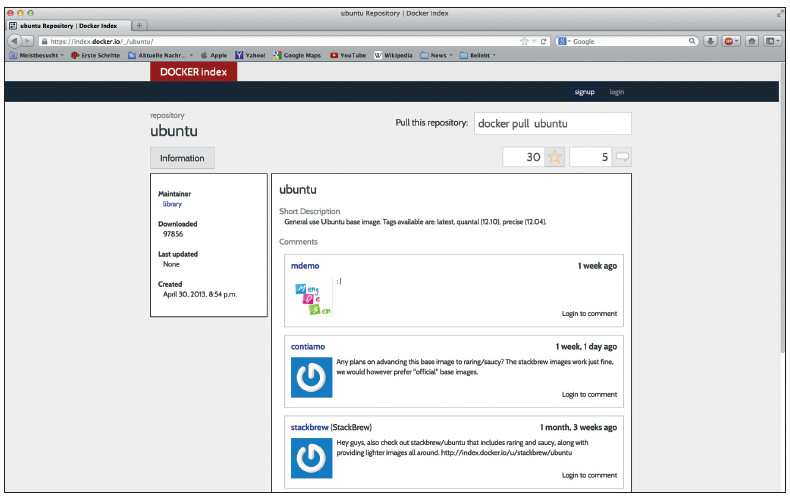Image resolution: width=790 pixels, height=502 pixels.
Task: Click contiamo's blue power avatar
Action: click(x=311, y=378)
